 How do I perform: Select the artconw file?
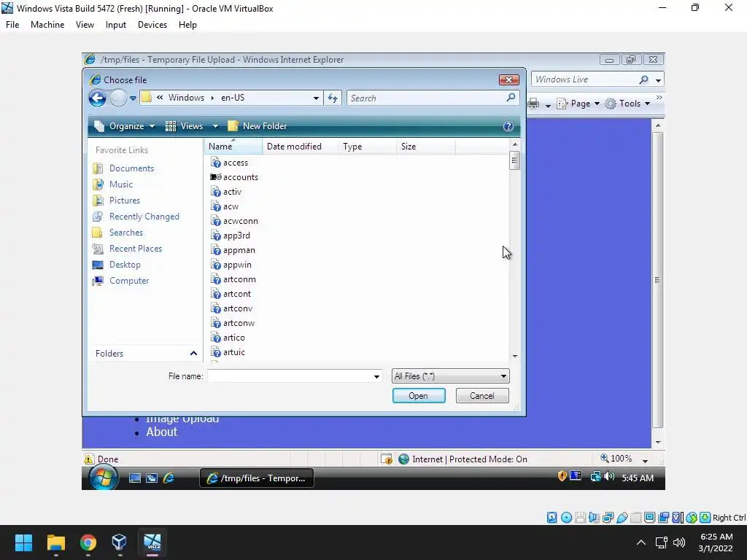click(x=233, y=323)
